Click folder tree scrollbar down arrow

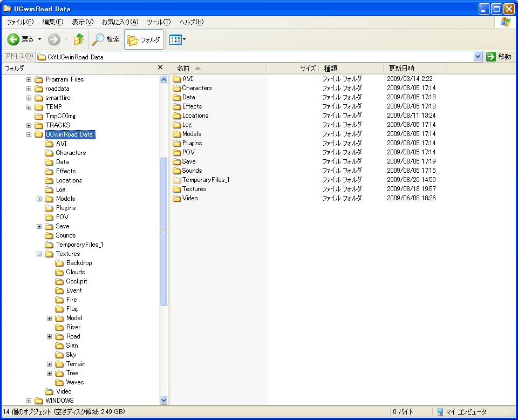click(164, 400)
